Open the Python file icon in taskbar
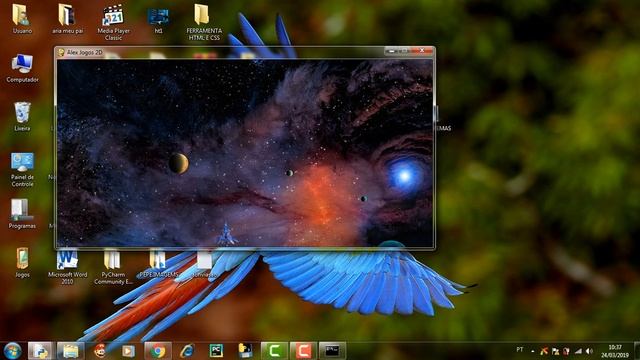The height and width of the screenshot is (360, 640). (245, 351)
